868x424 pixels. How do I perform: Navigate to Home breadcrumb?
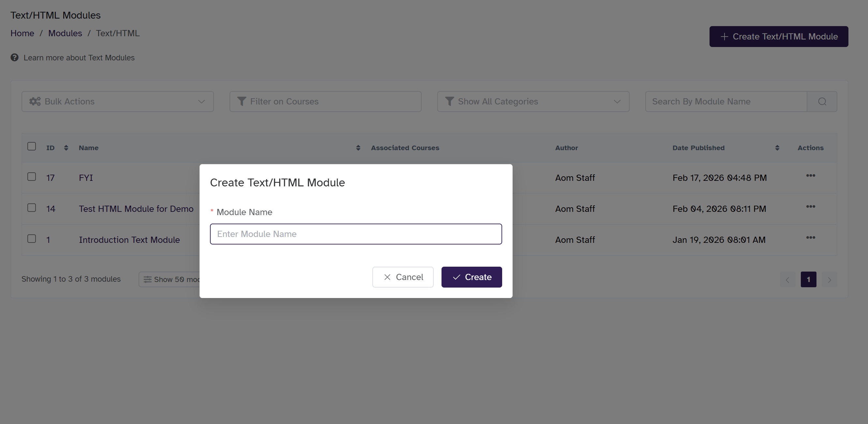[x=22, y=33]
